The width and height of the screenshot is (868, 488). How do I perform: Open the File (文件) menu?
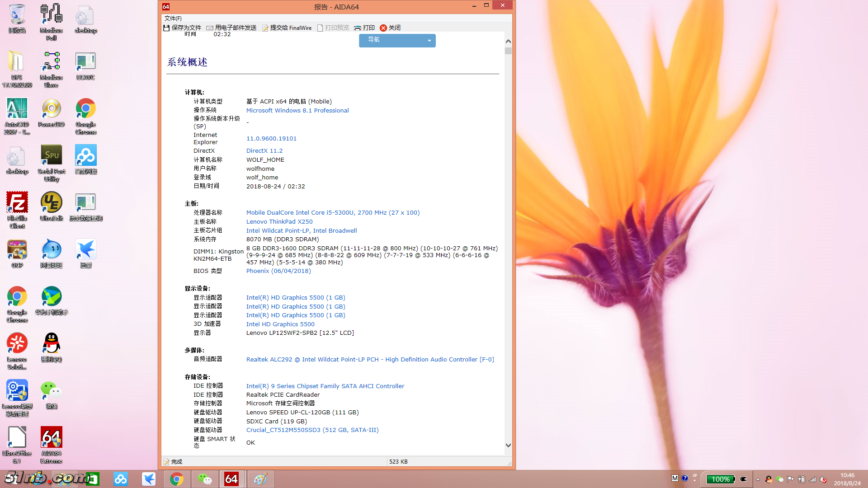point(173,19)
